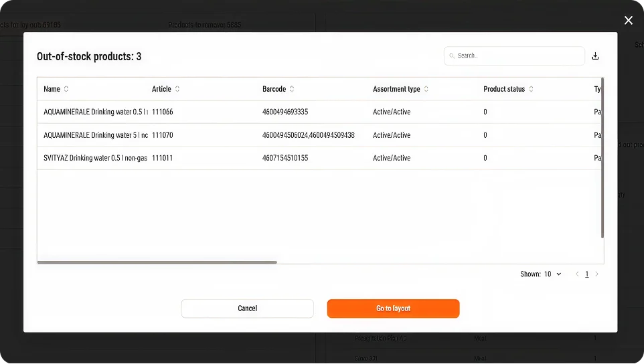Click product status 0 in 111011 row
644x364 pixels.
(485, 158)
